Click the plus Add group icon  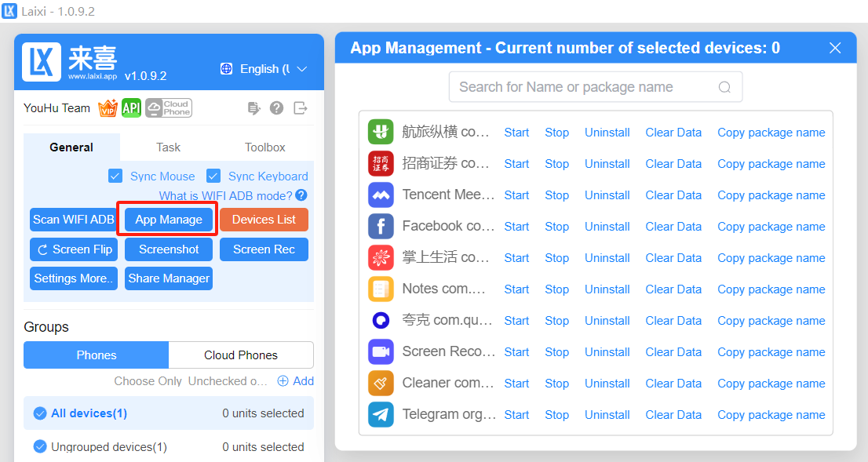point(283,380)
